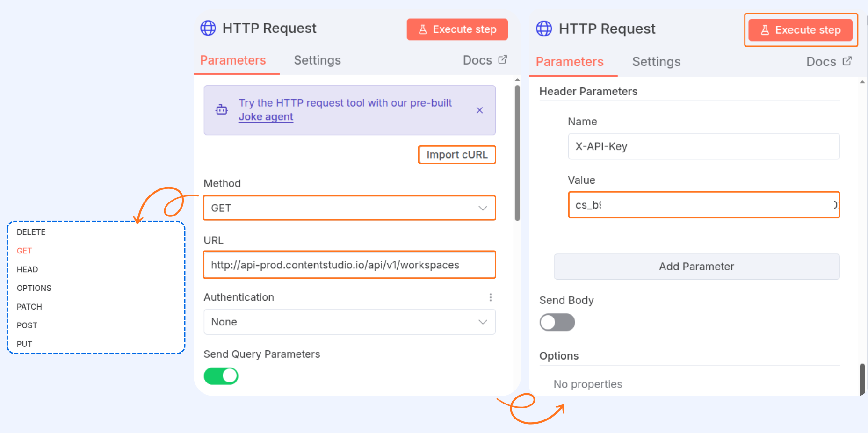Select POST from the method list
This screenshot has width=868, height=433.
point(27,325)
